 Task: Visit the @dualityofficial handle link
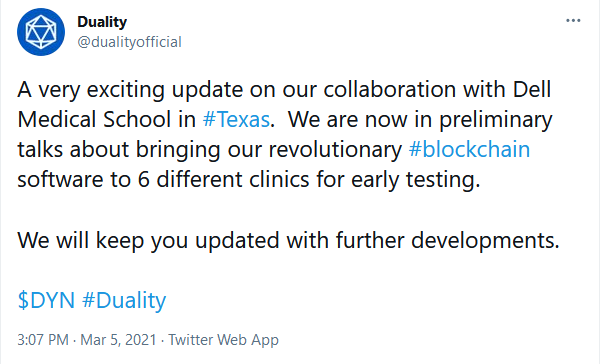pyautogui.click(x=129, y=42)
